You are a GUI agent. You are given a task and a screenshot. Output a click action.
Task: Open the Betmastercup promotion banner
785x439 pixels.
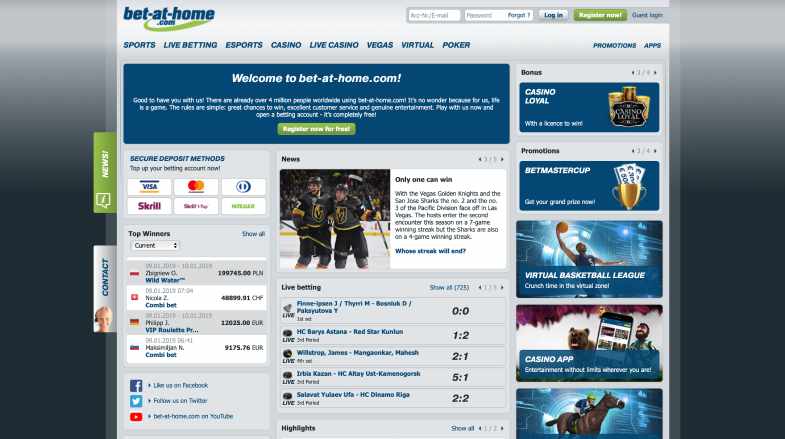click(x=589, y=186)
